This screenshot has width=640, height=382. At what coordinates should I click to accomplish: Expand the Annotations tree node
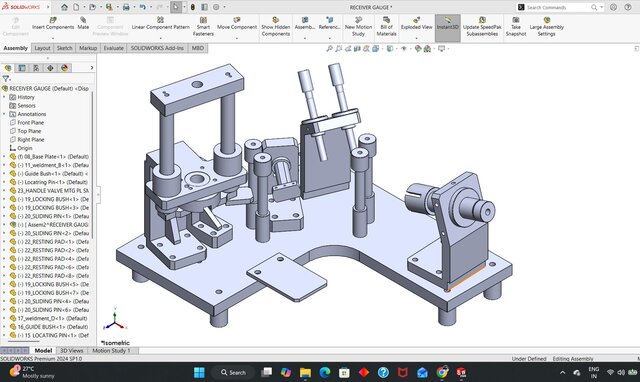4,114
